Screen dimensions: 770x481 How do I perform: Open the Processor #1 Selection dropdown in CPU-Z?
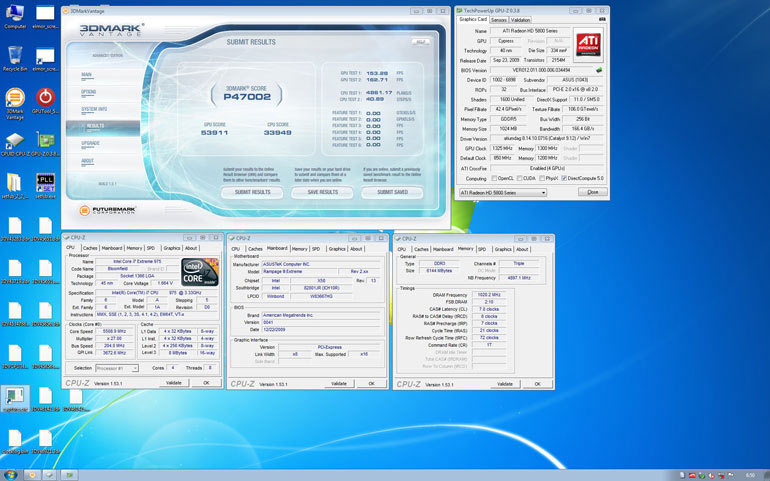pyautogui.click(x=117, y=368)
